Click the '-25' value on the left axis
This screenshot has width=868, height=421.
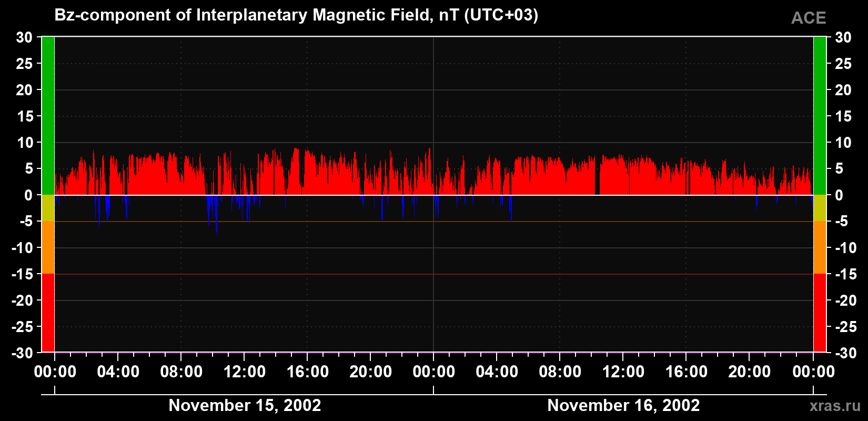click(22, 327)
